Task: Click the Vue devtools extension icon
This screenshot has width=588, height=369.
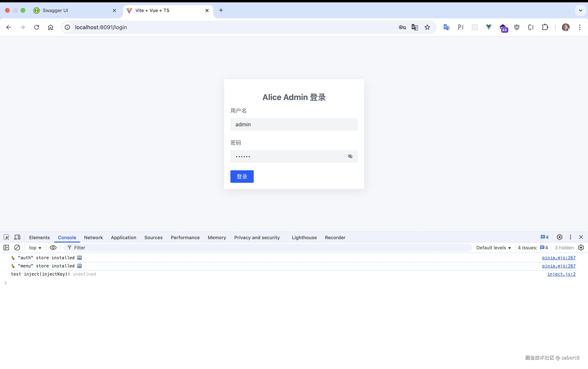Action: [489, 27]
